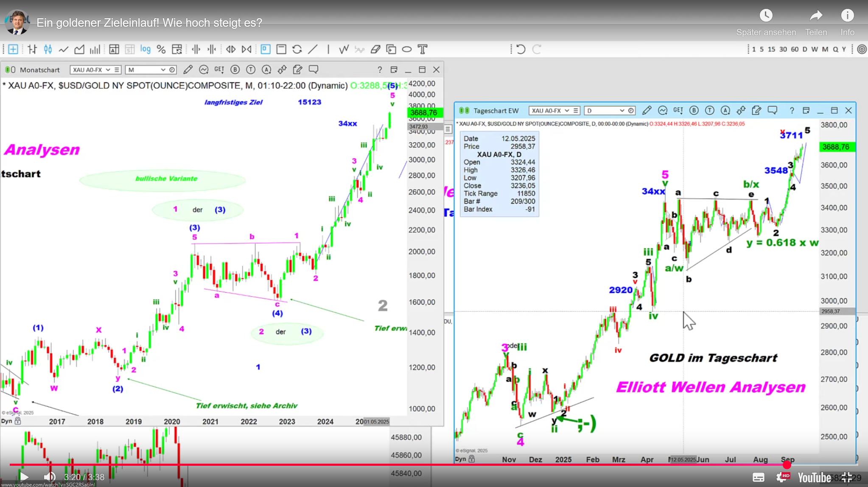868x487 pixels.
Task: Click the red video progress bar scrubber
Action: pos(787,465)
